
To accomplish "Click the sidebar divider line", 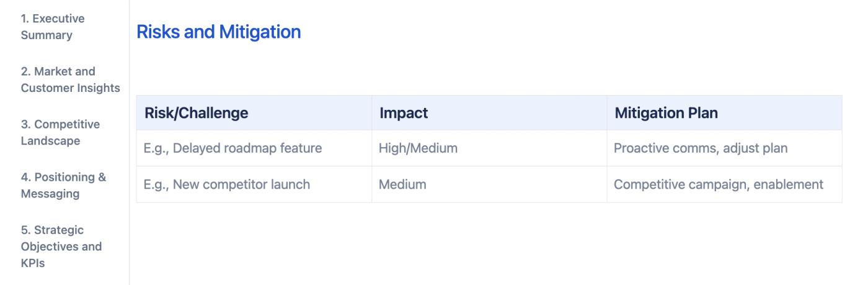I will [130, 143].
